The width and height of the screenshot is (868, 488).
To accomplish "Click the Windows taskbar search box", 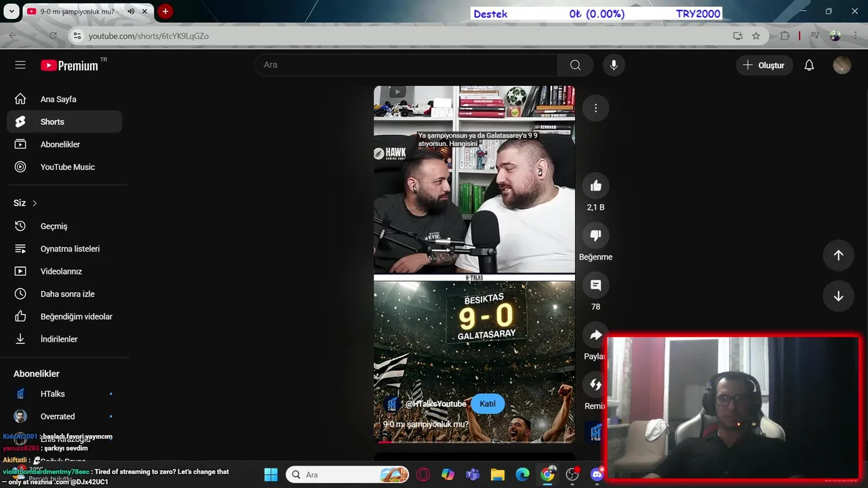I will [x=348, y=474].
